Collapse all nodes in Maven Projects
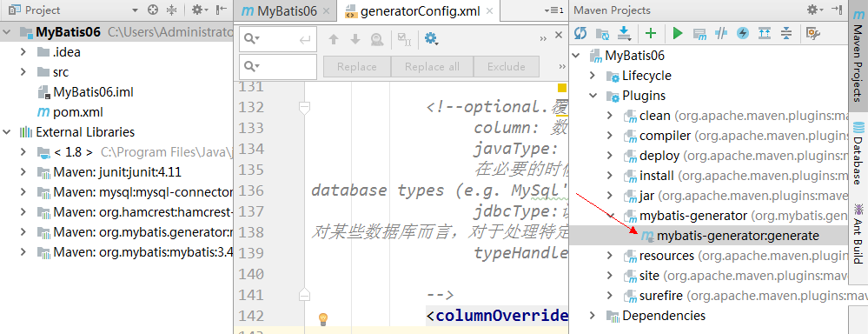Viewport: 868px width, 334px height. pyautogui.click(x=786, y=34)
